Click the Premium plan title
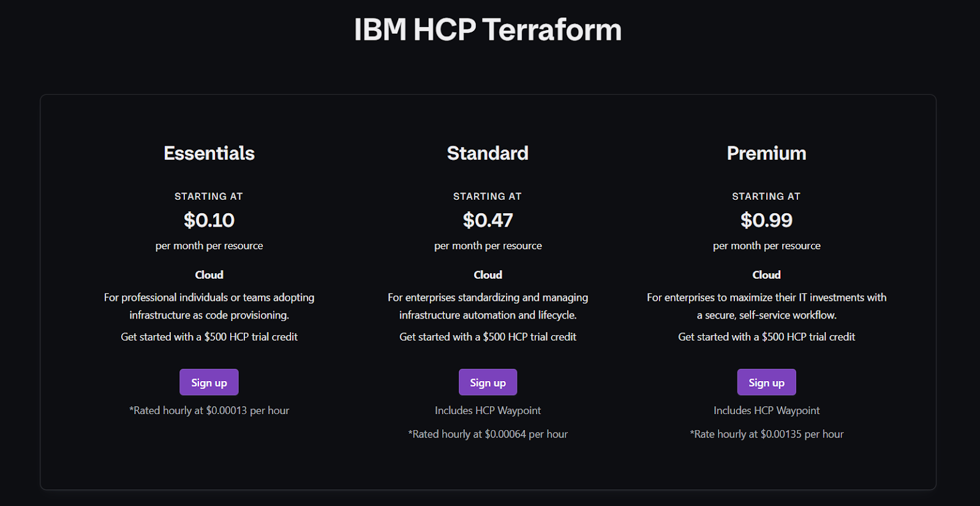 point(766,153)
